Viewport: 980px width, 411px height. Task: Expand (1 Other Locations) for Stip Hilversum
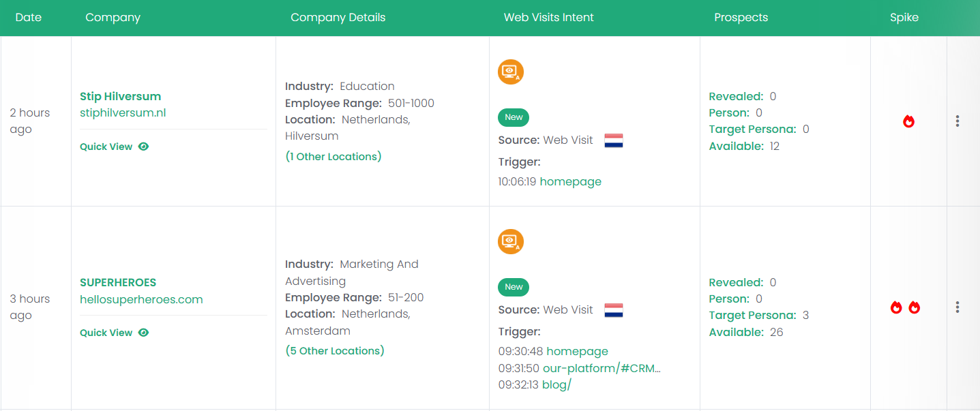coord(333,157)
